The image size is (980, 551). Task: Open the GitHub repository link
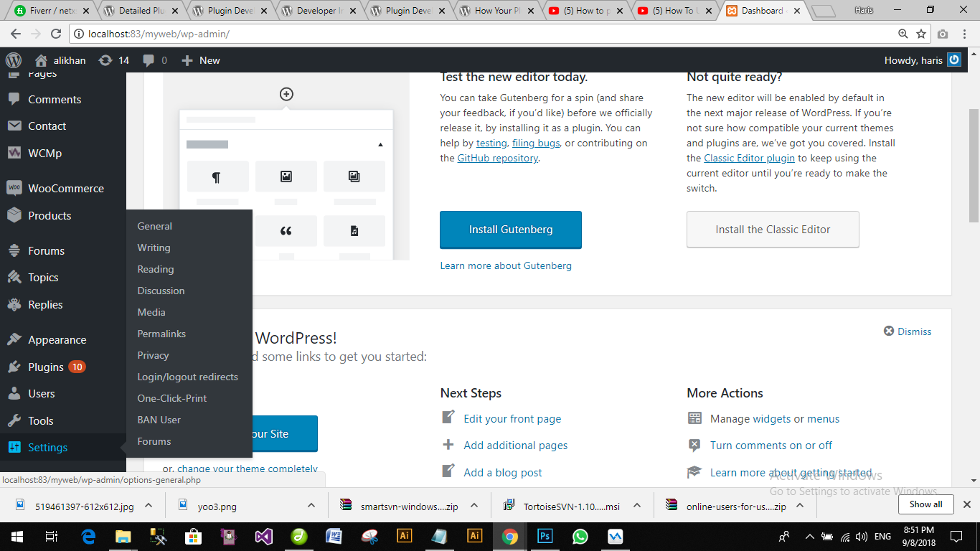click(x=497, y=158)
